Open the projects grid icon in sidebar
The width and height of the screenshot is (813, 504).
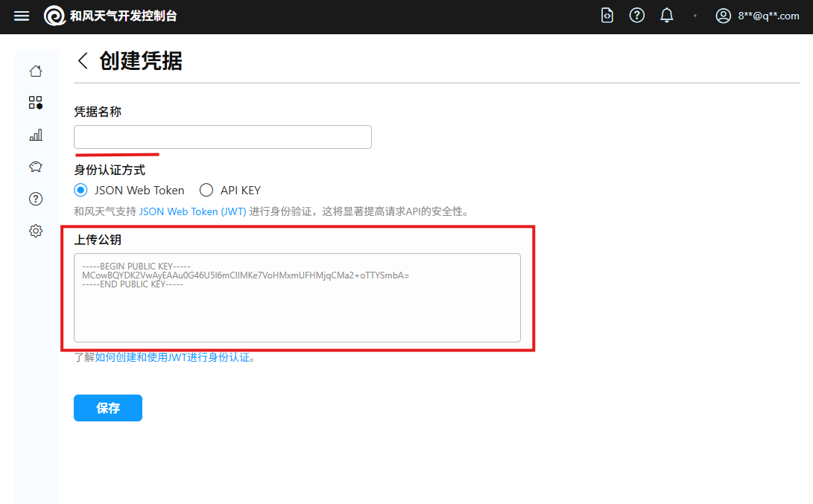pos(36,103)
